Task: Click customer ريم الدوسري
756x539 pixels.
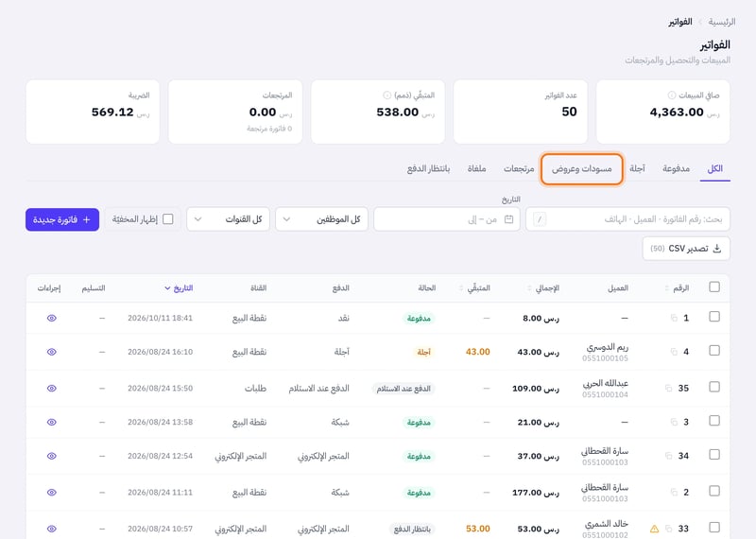Action: pos(607,347)
